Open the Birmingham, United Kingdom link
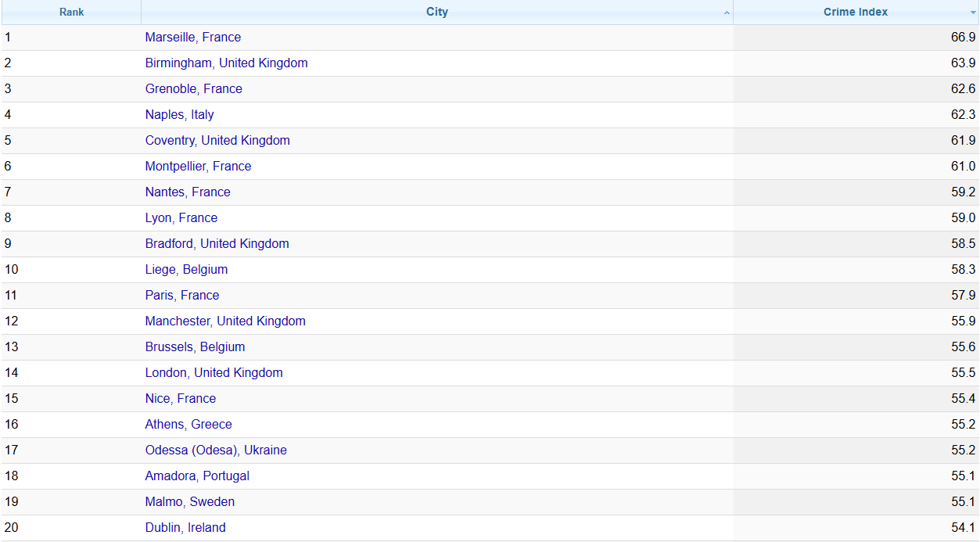This screenshot has height=542, width=980. click(226, 63)
